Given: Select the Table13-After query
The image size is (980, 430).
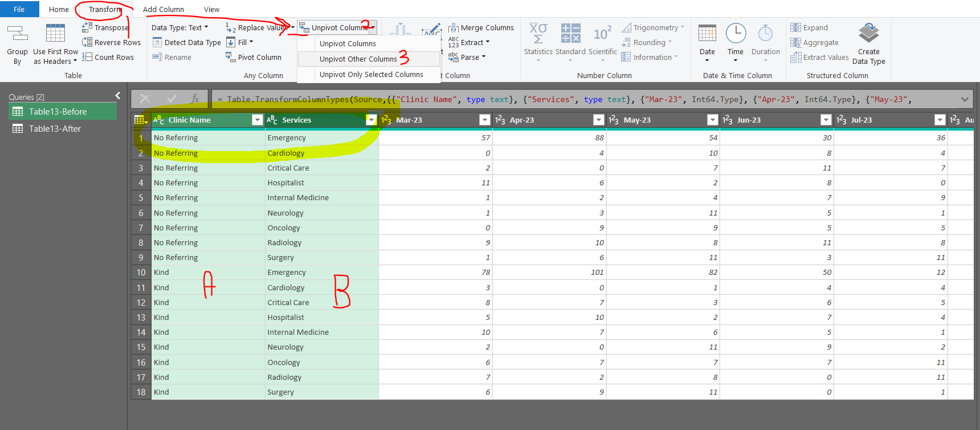Looking at the screenshot, I should click(x=63, y=128).
